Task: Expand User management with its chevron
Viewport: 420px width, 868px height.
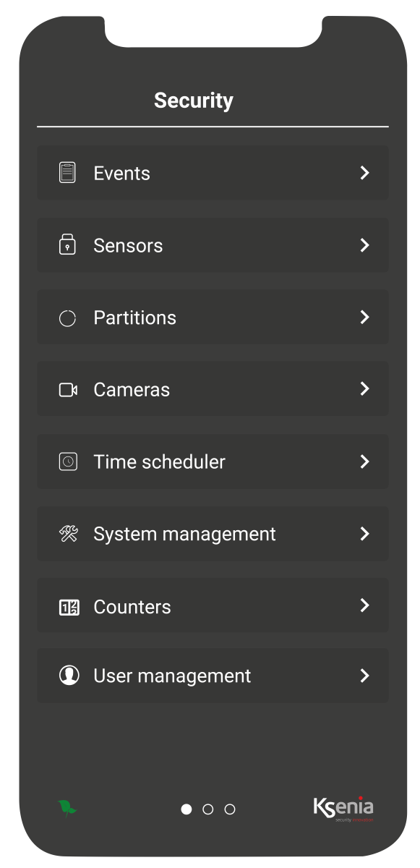Action: click(x=365, y=676)
